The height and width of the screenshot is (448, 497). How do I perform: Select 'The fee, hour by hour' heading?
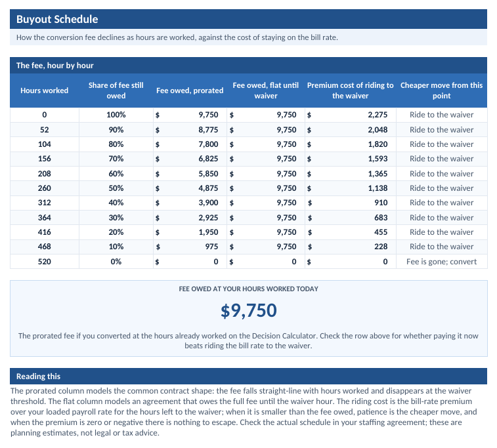click(55, 66)
